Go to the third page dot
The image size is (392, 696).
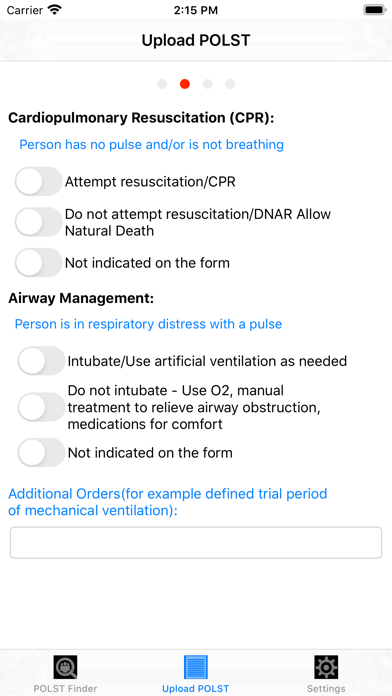pyautogui.click(x=207, y=84)
